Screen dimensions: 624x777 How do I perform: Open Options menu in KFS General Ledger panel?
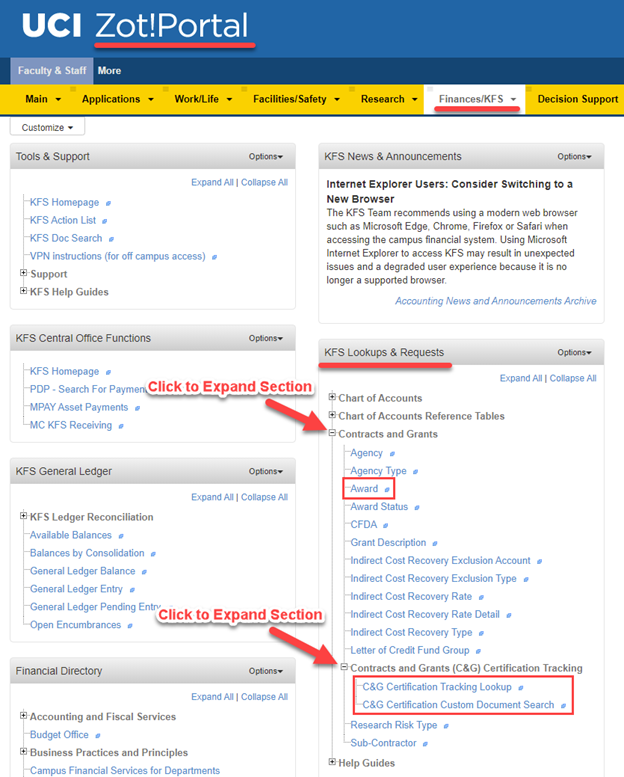point(266,471)
